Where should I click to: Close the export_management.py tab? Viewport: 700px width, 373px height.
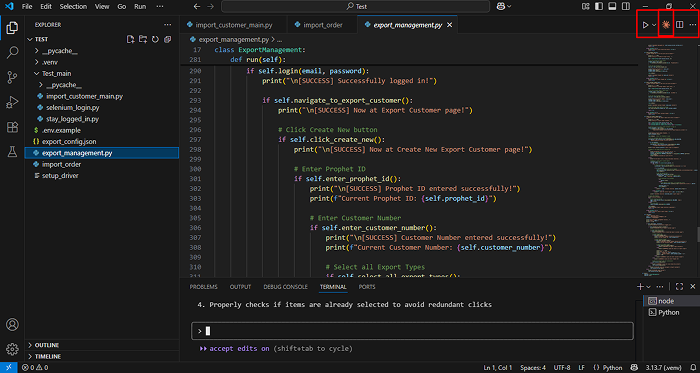tap(450, 25)
